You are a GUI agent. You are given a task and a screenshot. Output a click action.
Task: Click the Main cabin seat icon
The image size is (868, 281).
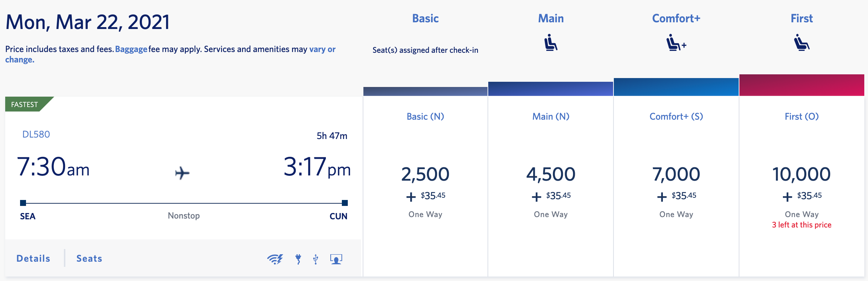pos(550,42)
